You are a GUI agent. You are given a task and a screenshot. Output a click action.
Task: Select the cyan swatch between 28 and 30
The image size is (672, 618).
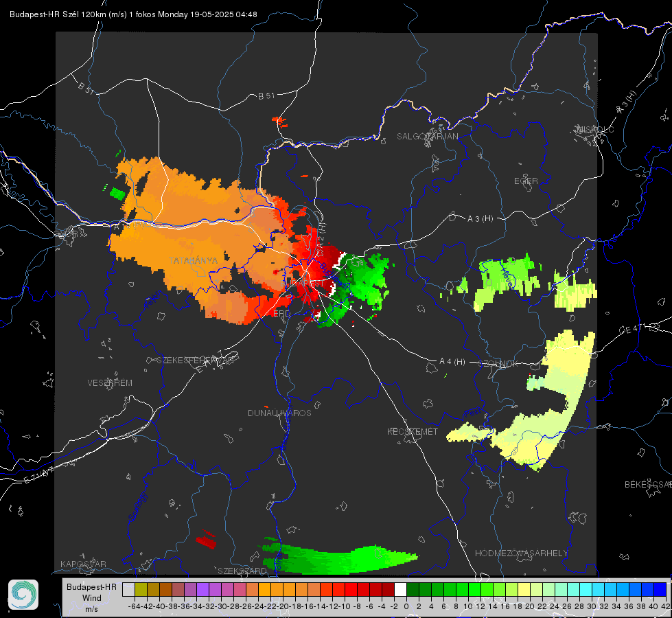point(586,590)
